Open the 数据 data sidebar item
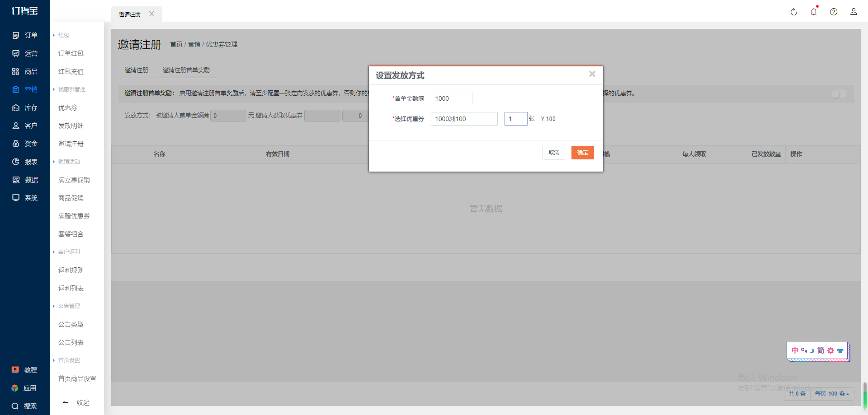The width and height of the screenshot is (868, 415). click(x=25, y=180)
